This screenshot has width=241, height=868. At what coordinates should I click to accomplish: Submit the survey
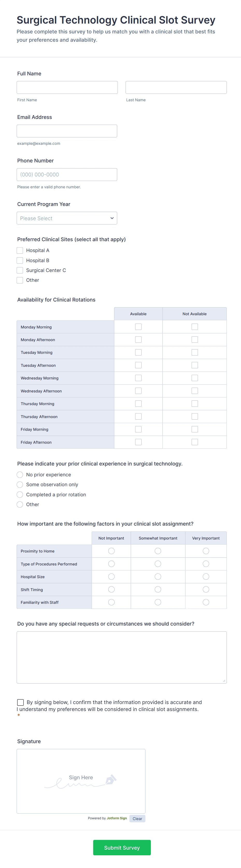(x=122, y=848)
